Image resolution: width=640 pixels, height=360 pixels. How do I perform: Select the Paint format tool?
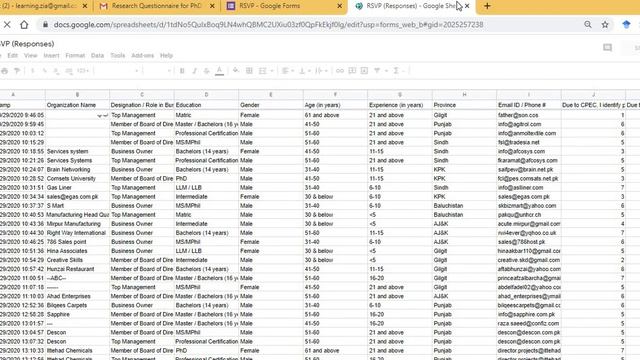[x=17, y=71]
